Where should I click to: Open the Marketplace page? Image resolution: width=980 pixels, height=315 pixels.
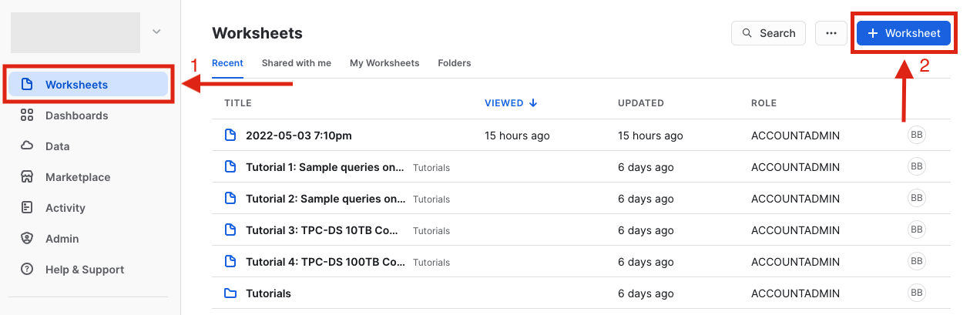77,177
